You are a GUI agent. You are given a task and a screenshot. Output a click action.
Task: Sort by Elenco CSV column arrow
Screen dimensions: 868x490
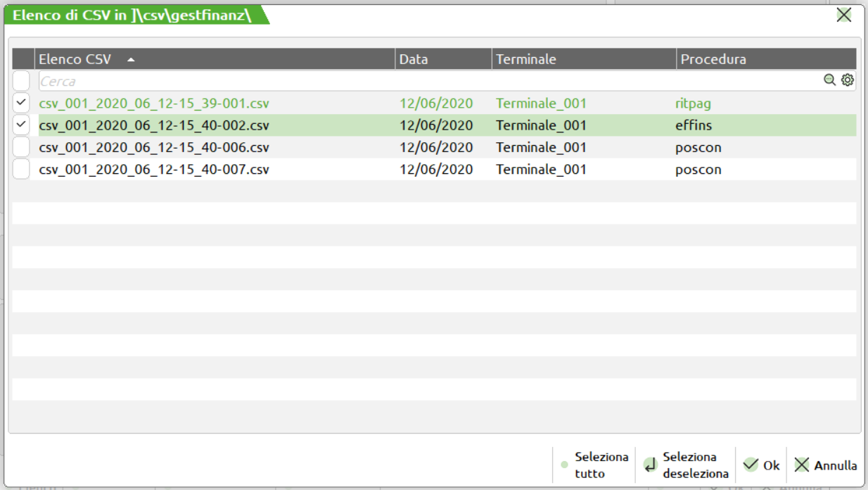[x=131, y=60]
